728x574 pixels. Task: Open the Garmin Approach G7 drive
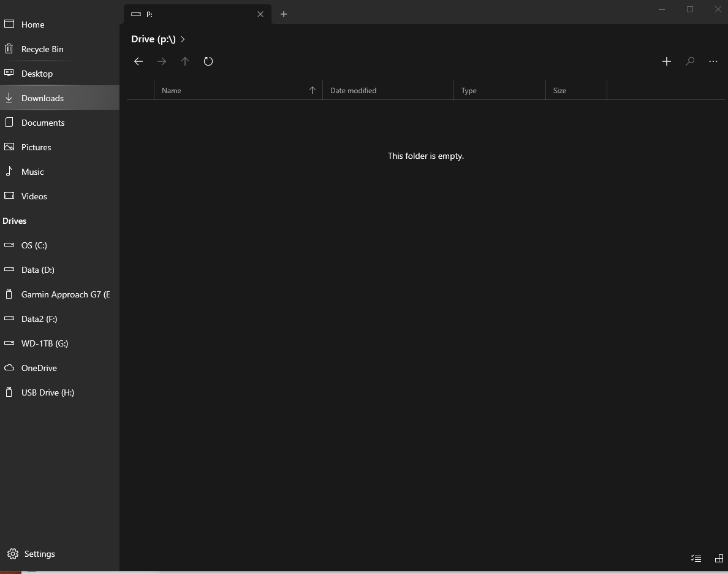click(59, 295)
